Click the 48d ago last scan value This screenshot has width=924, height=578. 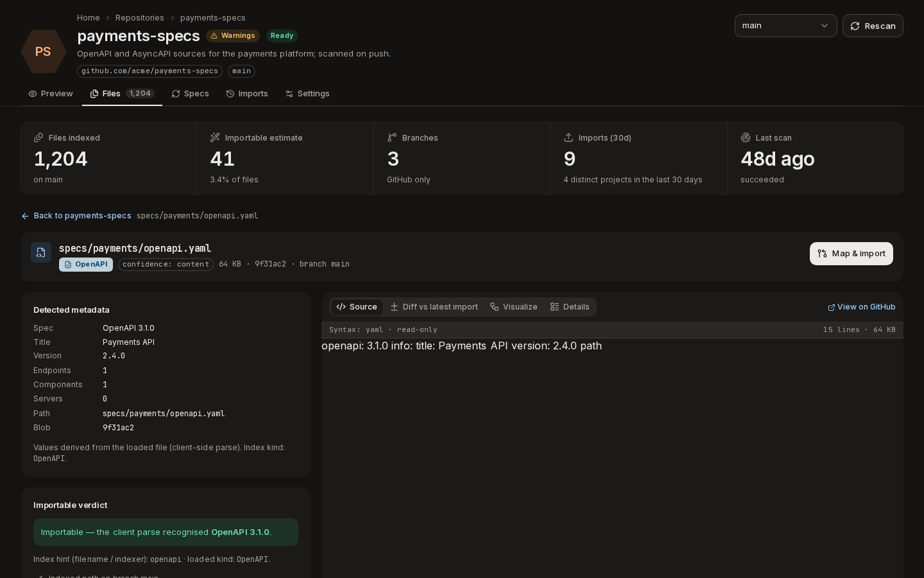pos(778,159)
